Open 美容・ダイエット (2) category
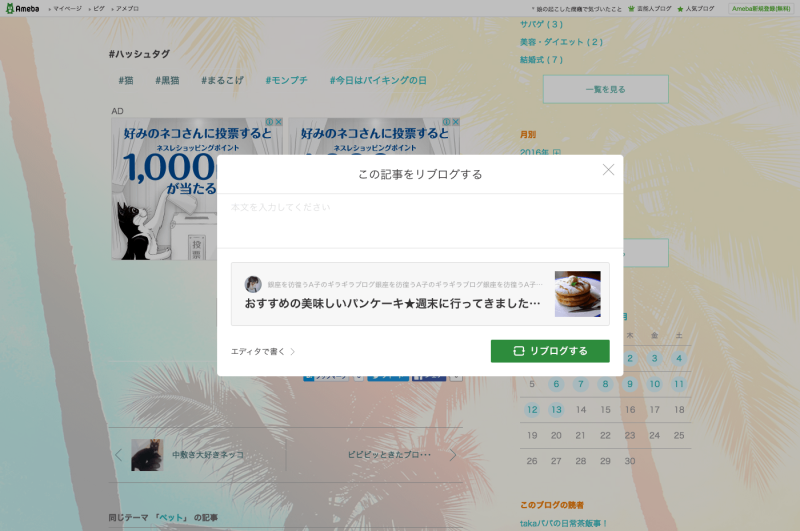Viewport: 800px width, 531px height. (x=561, y=42)
